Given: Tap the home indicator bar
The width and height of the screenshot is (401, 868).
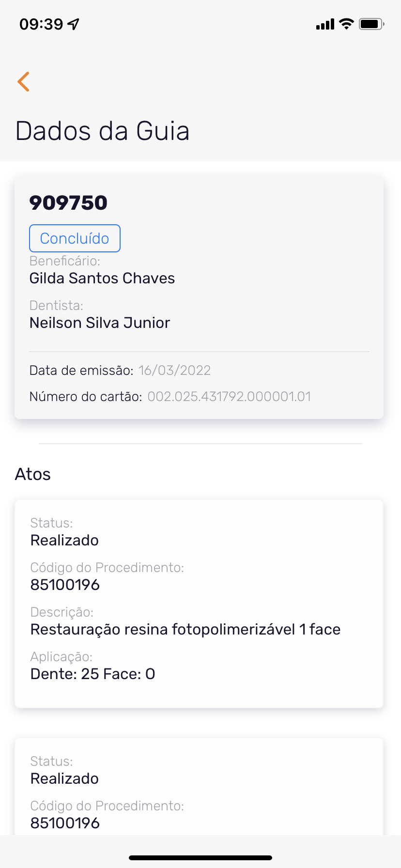Looking at the screenshot, I should (200, 858).
